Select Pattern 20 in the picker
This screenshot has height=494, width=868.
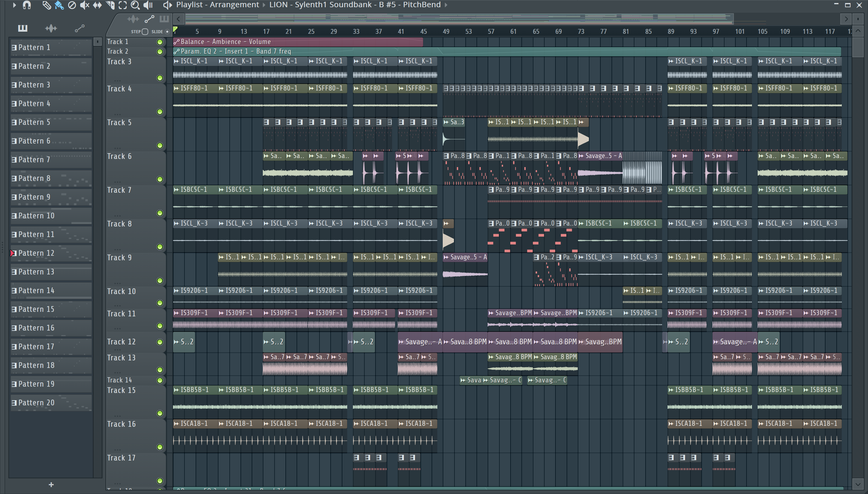(51, 403)
